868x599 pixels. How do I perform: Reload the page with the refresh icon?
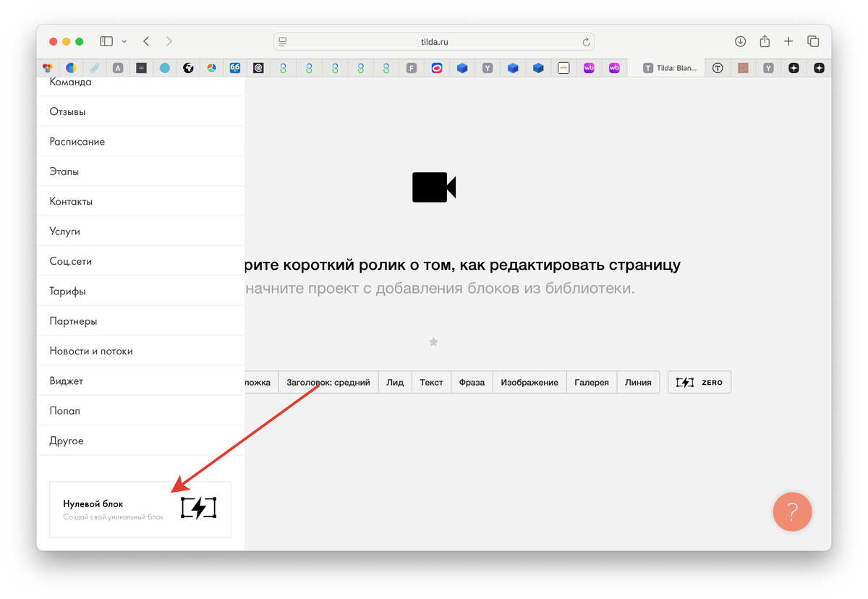(586, 42)
